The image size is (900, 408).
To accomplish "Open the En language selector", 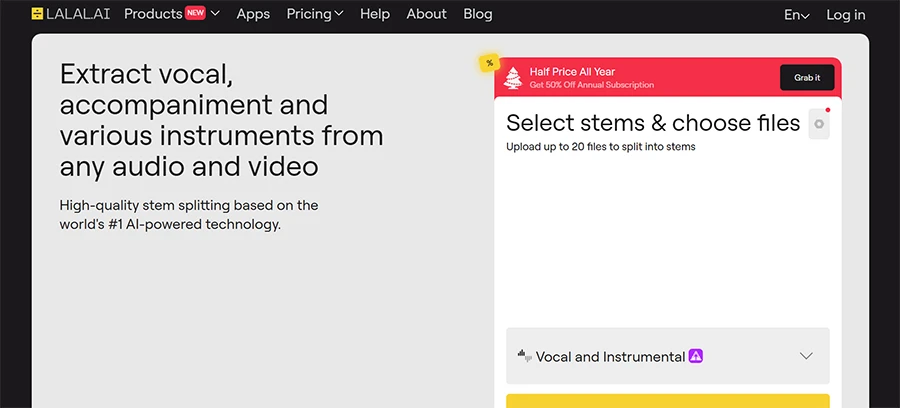I will pyautogui.click(x=797, y=15).
